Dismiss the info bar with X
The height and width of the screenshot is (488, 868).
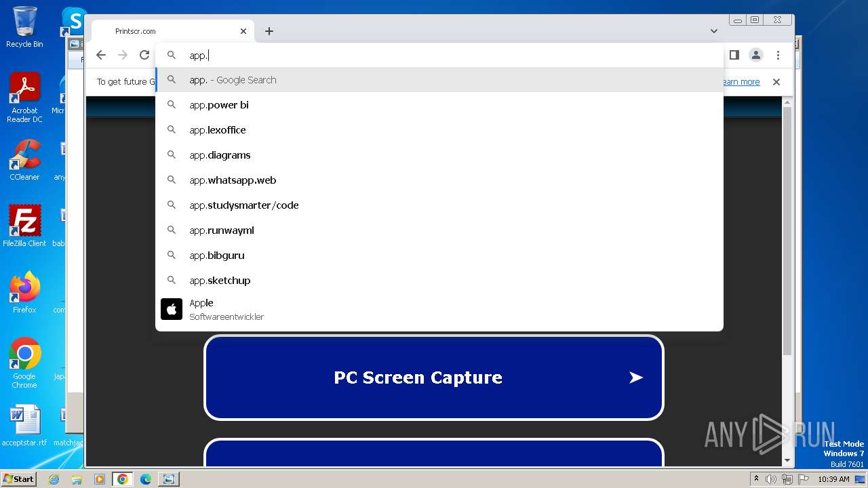pyautogui.click(x=776, y=82)
